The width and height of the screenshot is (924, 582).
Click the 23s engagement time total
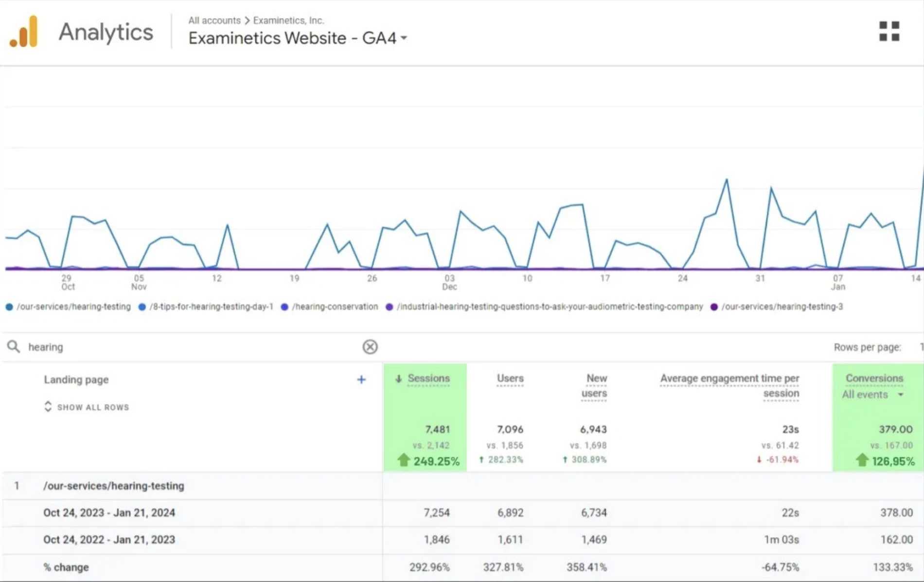click(791, 429)
